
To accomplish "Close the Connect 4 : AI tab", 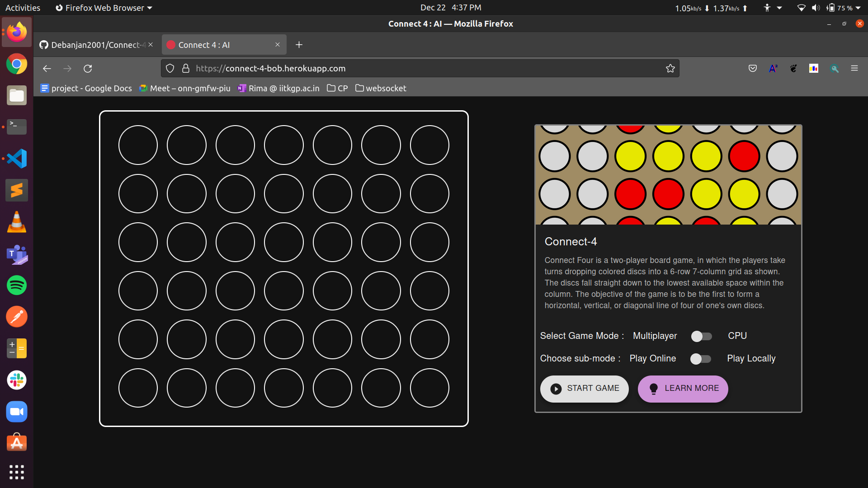I will point(278,44).
